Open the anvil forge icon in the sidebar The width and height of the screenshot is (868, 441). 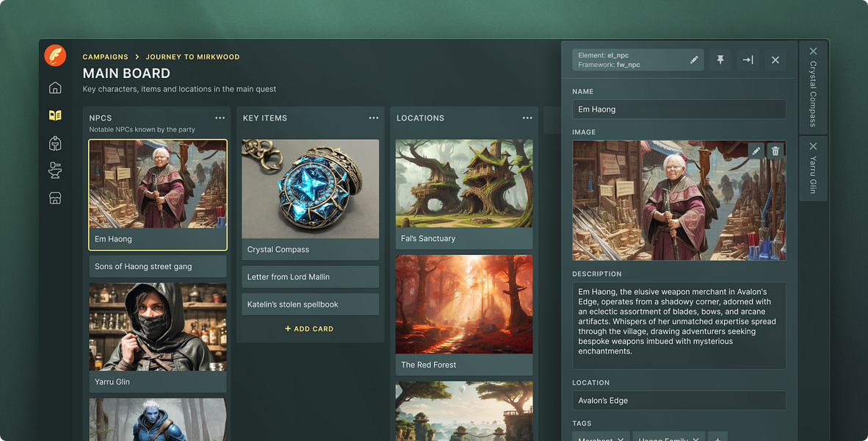click(x=55, y=170)
